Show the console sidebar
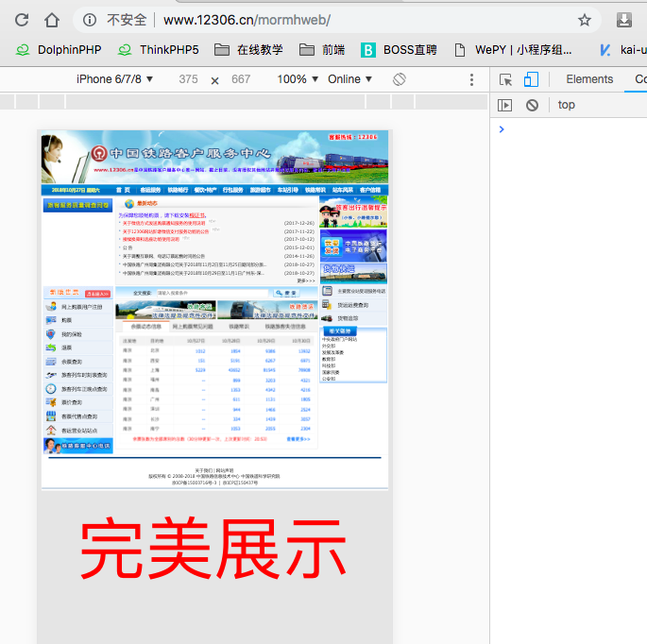The height and width of the screenshot is (644, 647). [x=504, y=105]
